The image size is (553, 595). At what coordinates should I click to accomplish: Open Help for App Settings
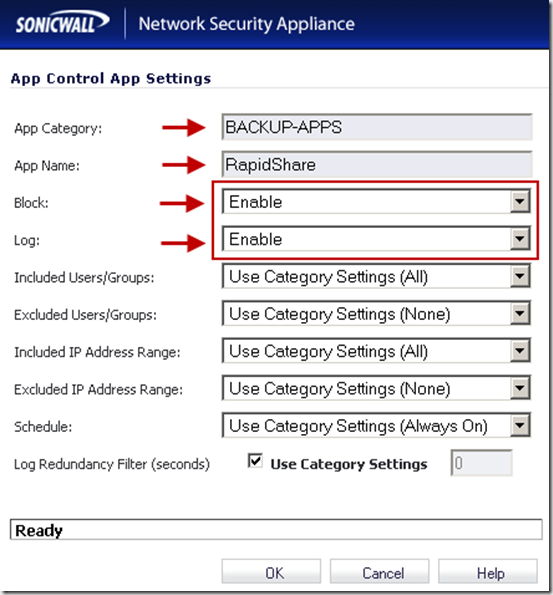(488, 571)
